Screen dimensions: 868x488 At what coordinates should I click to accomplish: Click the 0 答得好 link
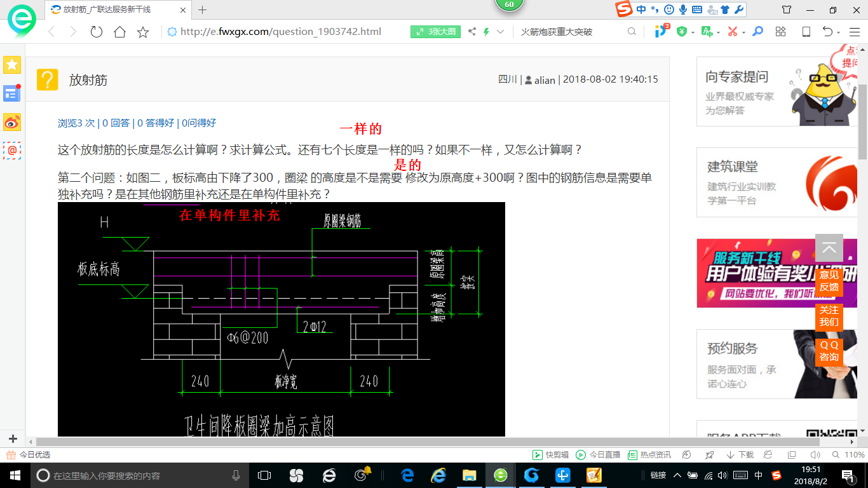[156, 123]
